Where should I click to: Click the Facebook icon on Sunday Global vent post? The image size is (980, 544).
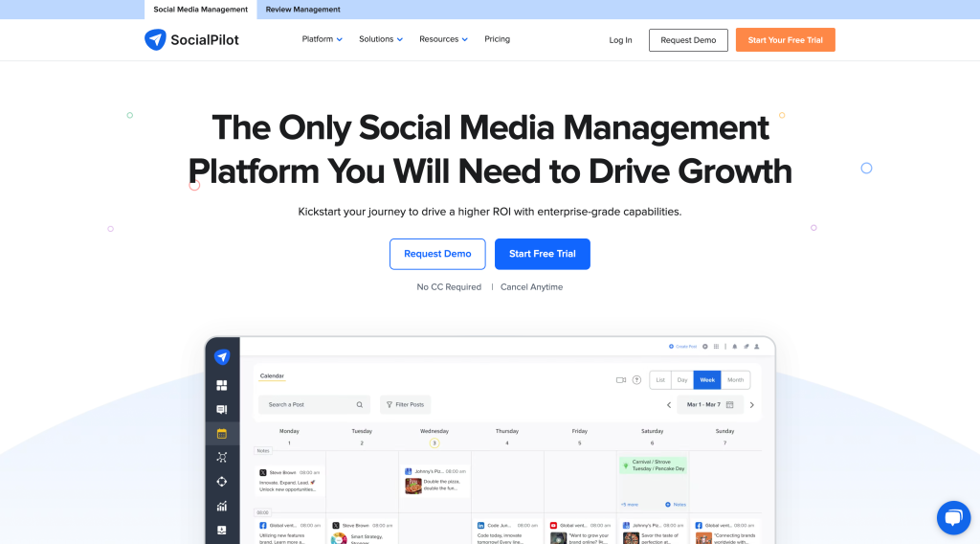(x=699, y=526)
